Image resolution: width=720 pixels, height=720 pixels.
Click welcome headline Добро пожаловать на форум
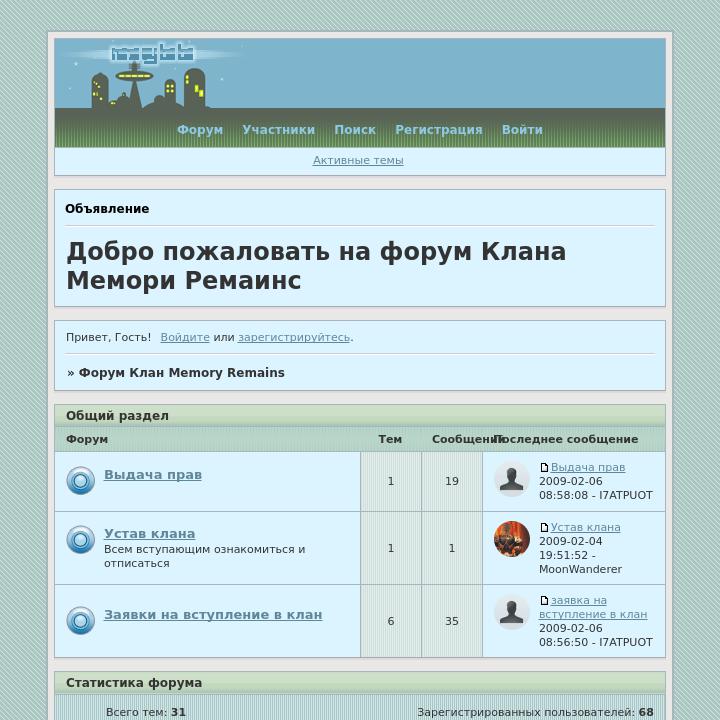click(x=316, y=266)
